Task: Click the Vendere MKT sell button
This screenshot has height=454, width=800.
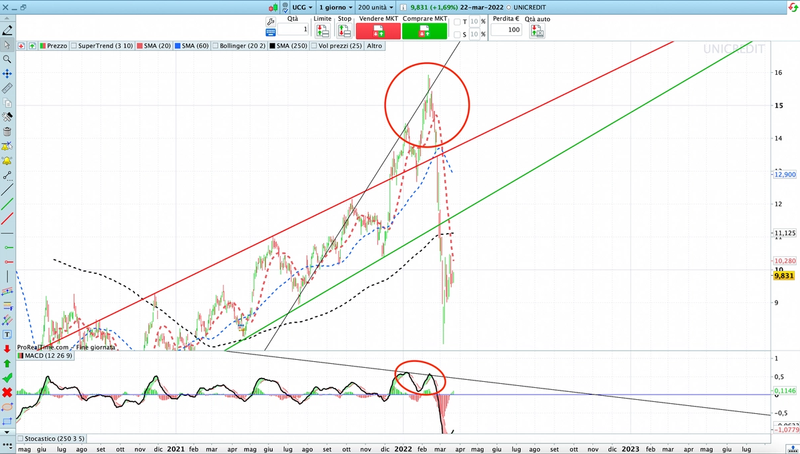Action: tap(378, 32)
